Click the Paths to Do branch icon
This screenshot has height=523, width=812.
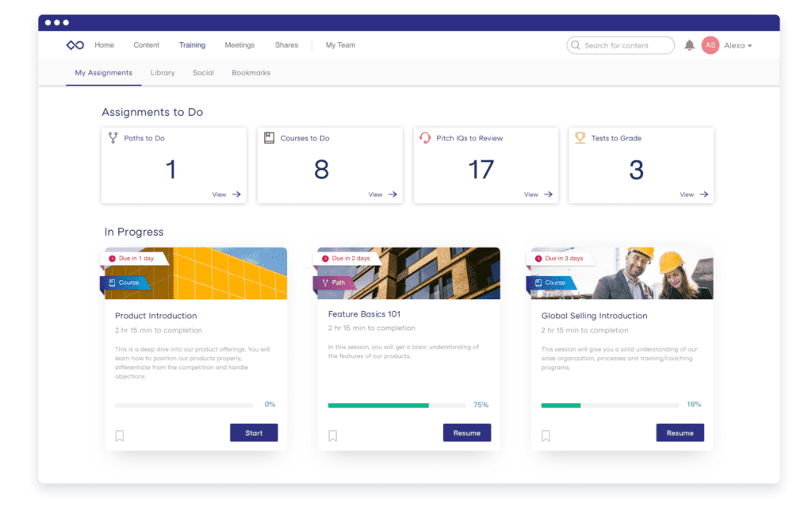click(113, 138)
